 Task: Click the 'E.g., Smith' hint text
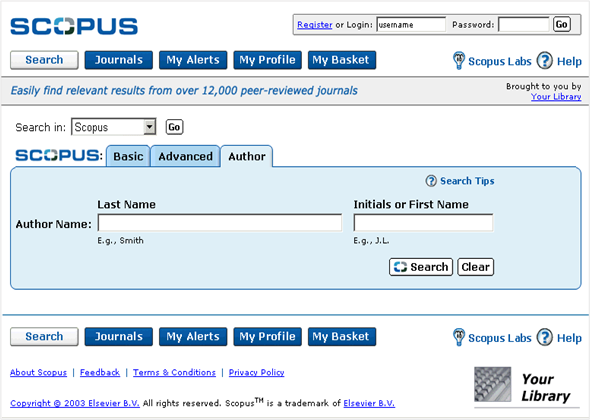pos(120,240)
